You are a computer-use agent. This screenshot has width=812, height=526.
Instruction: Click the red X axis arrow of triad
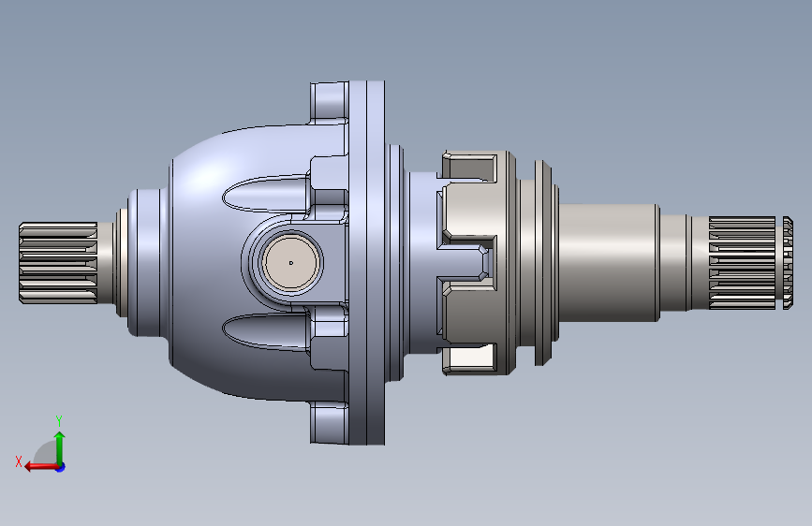coord(41,467)
